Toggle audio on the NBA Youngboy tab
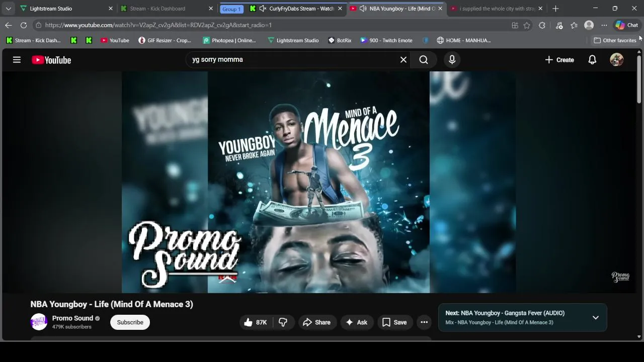 tap(363, 9)
